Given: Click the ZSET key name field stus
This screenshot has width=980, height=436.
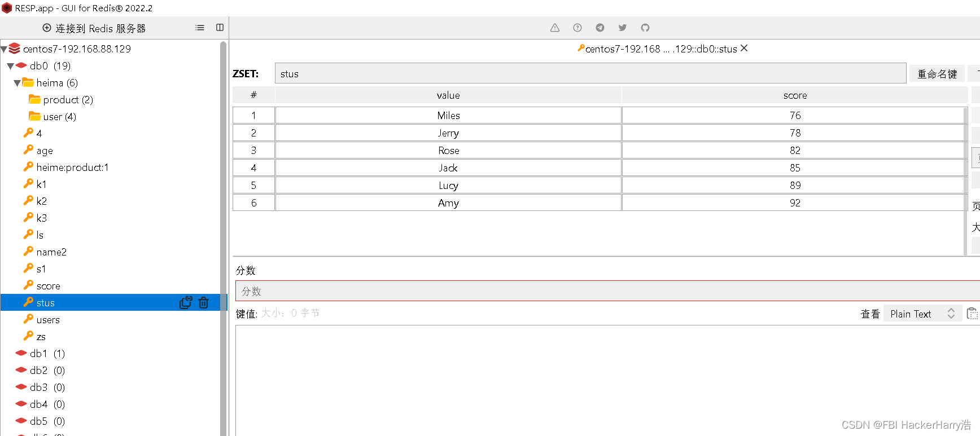Looking at the screenshot, I should pos(590,73).
